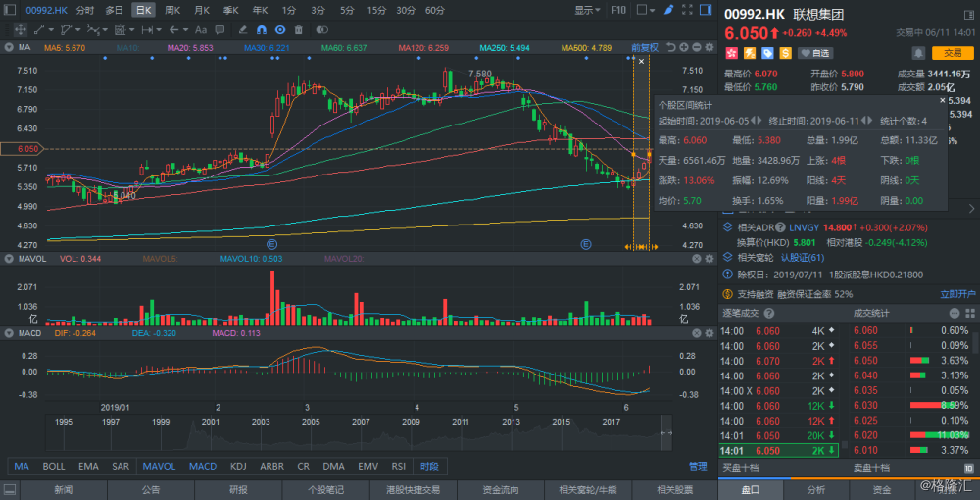Switch to 月K monthly candlestick
Viewport: 980px width, 500px height.
point(202,10)
